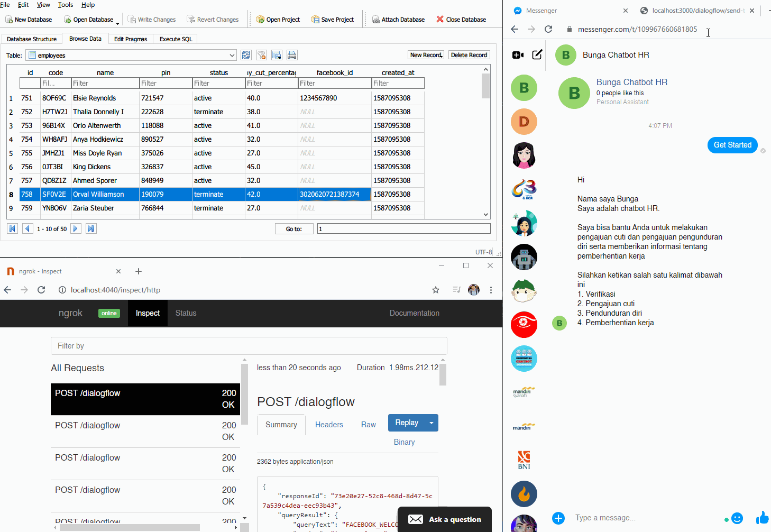Open the Edit menu
The height and width of the screenshot is (532, 771).
[23, 5]
